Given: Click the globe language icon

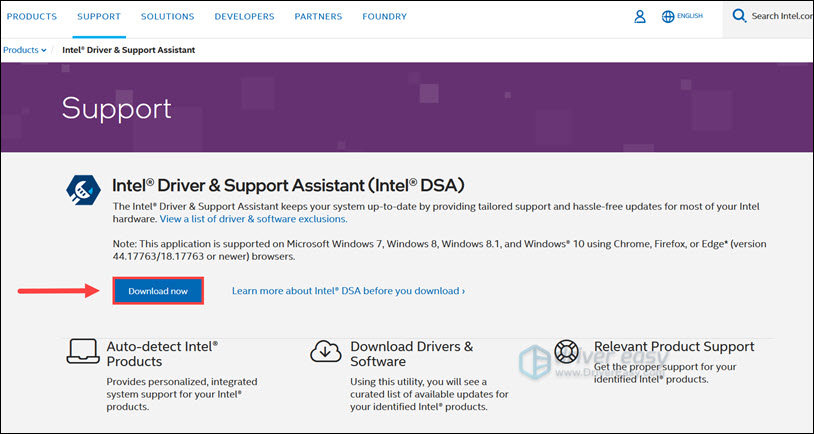Looking at the screenshot, I should click(x=668, y=17).
